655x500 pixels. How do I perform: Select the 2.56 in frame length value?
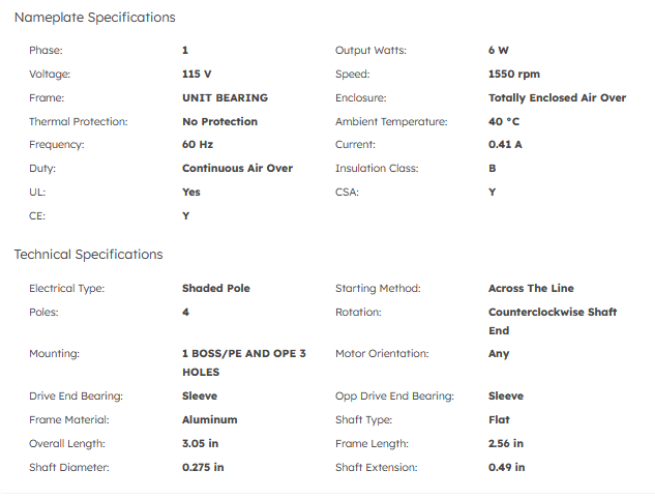506,443
